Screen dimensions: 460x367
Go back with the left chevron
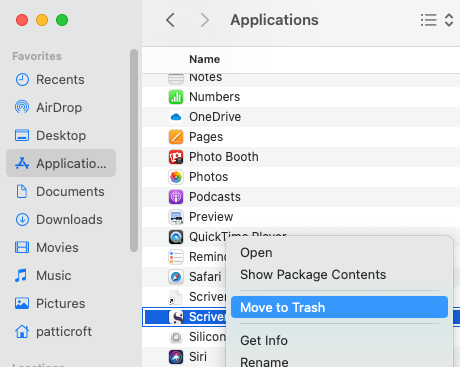pos(170,20)
